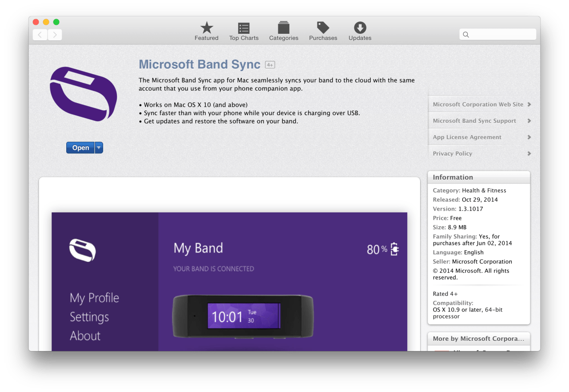Check the Updates section
The width and height of the screenshot is (569, 392).
tap(360, 31)
